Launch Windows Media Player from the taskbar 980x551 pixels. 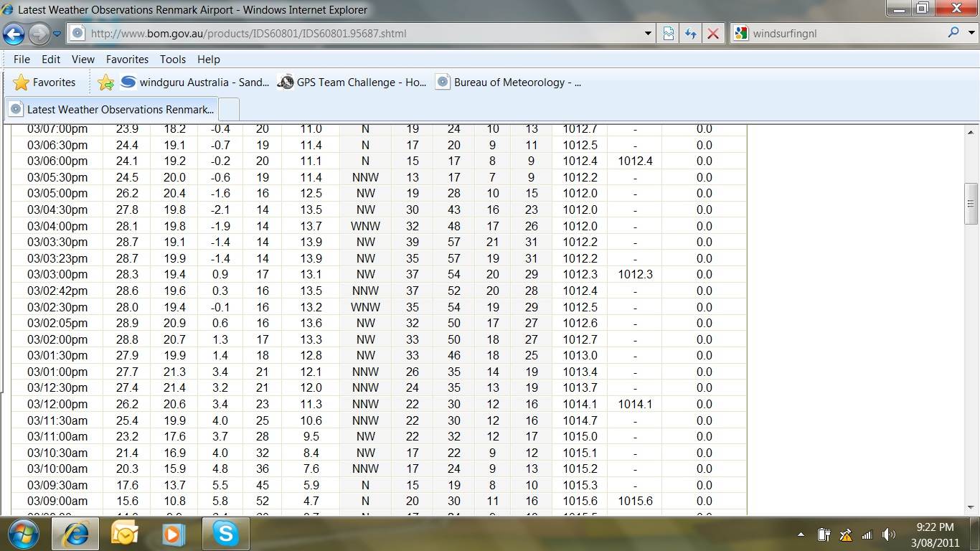(173, 534)
